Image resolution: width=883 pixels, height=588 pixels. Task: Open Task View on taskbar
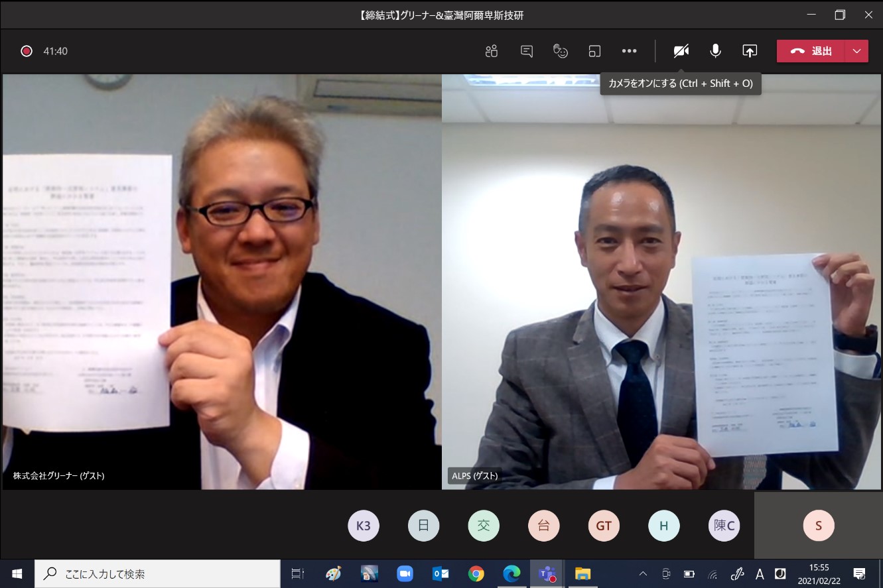pos(298,573)
